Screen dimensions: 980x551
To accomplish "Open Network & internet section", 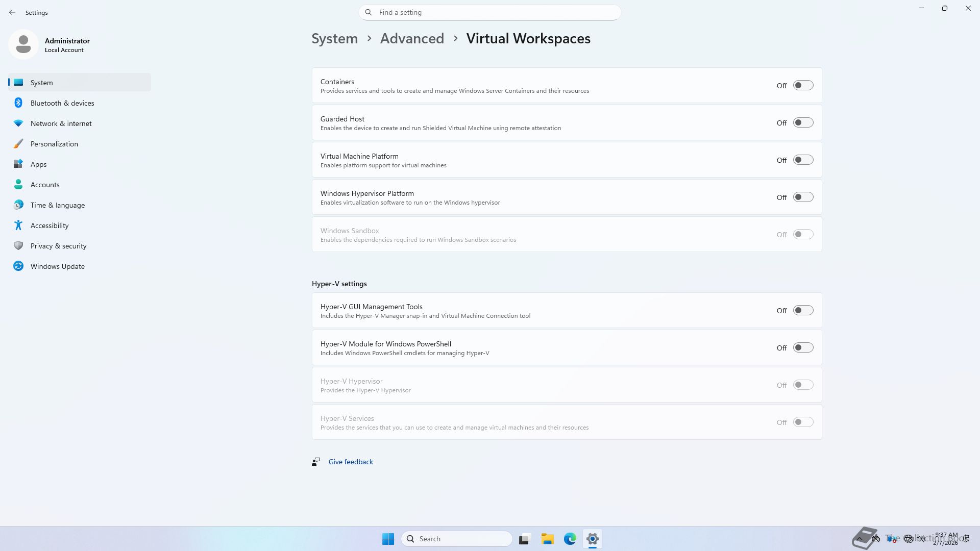I will click(x=61, y=123).
